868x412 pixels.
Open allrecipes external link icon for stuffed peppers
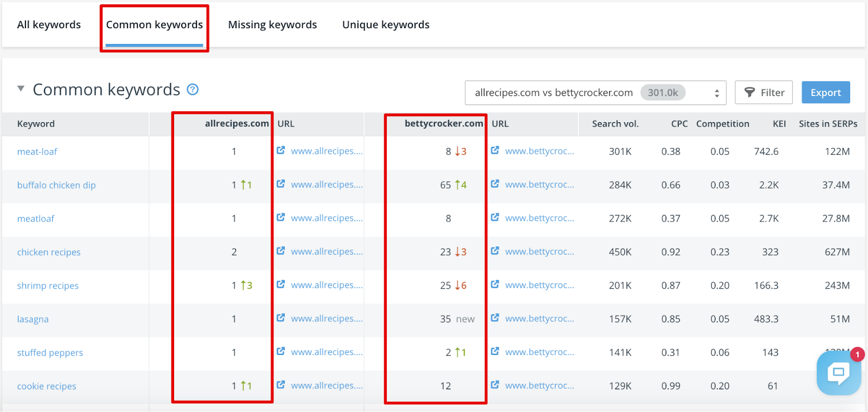point(280,352)
